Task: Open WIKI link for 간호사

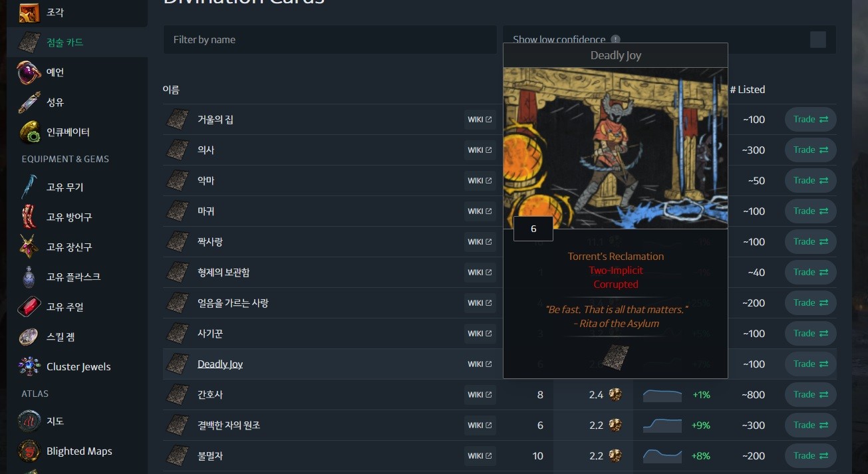Action: (480, 395)
